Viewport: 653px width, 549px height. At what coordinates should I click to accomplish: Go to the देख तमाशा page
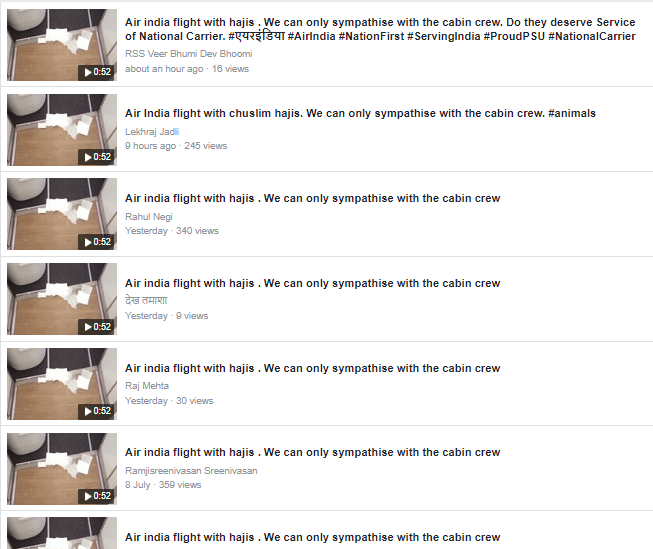coord(146,300)
